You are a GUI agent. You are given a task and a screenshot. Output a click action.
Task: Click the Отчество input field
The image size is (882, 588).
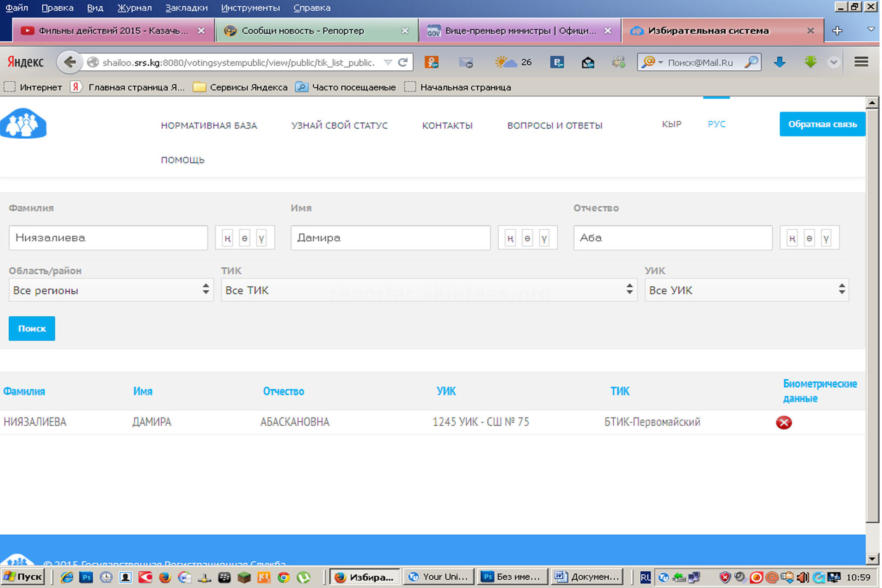click(x=673, y=237)
